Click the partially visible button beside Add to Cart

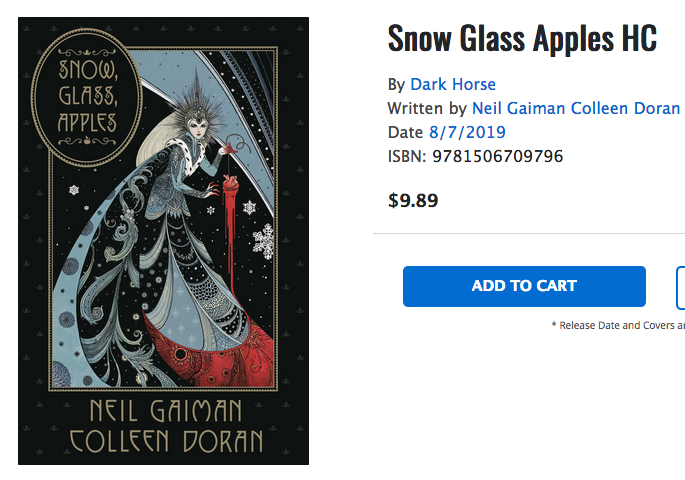680,286
